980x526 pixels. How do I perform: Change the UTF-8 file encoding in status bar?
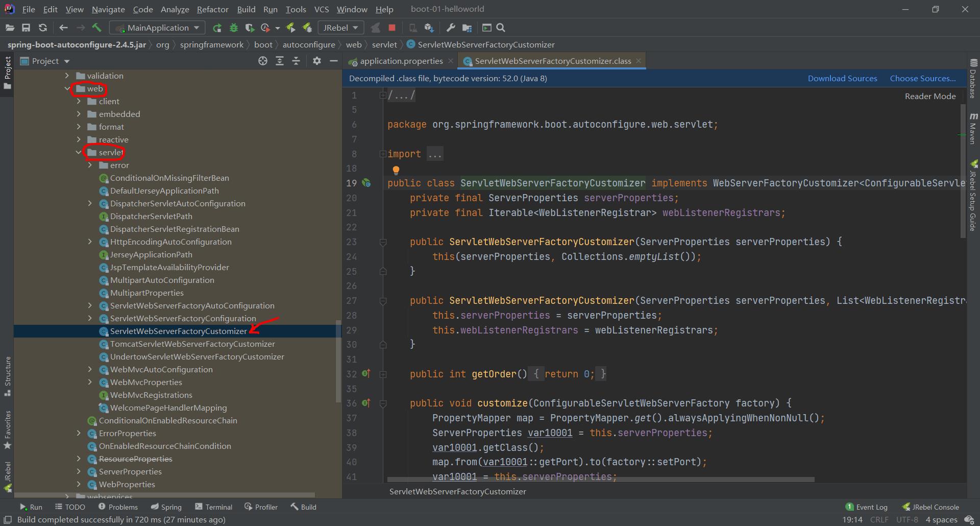[x=907, y=520]
